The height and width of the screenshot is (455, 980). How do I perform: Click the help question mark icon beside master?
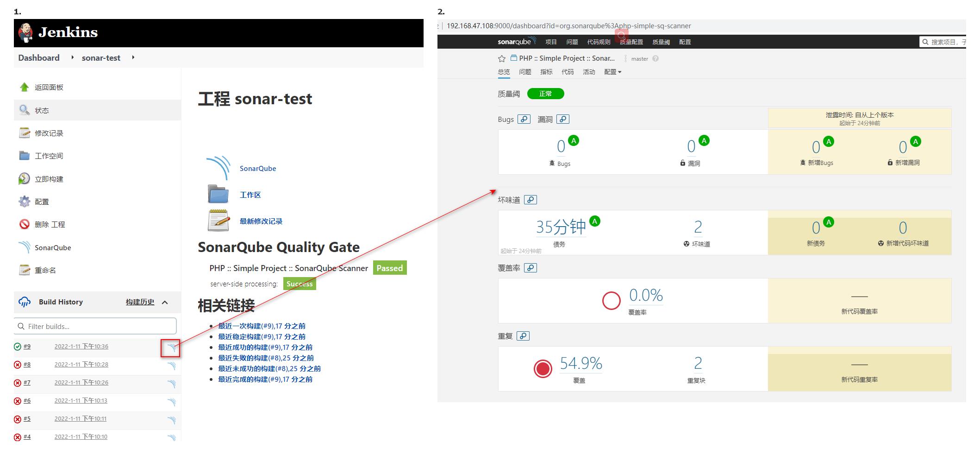click(655, 59)
